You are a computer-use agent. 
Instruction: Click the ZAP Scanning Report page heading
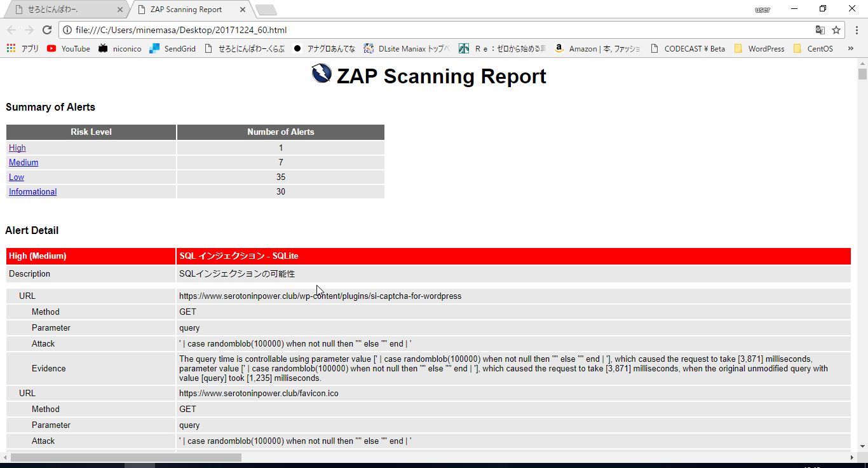click(442, 76)
